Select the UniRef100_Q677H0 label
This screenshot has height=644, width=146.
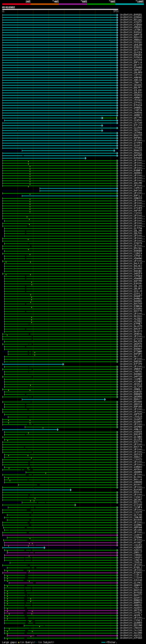tap(131, 118)
